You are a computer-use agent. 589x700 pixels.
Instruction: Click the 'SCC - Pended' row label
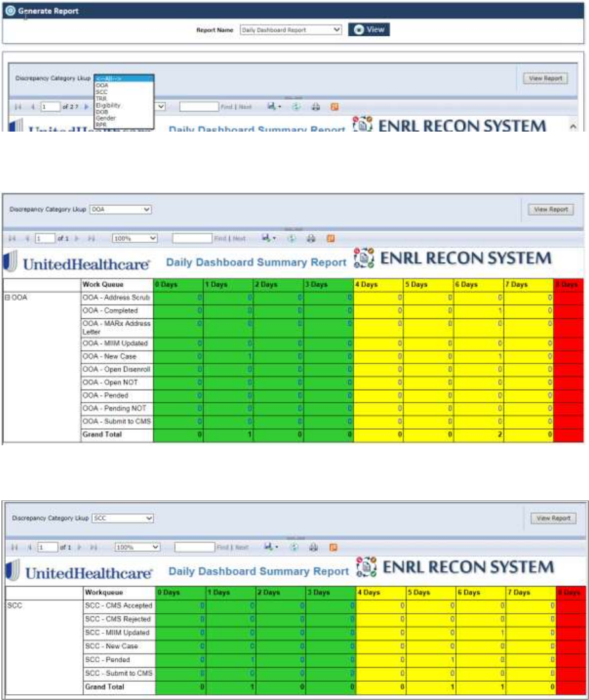[108, 660]
